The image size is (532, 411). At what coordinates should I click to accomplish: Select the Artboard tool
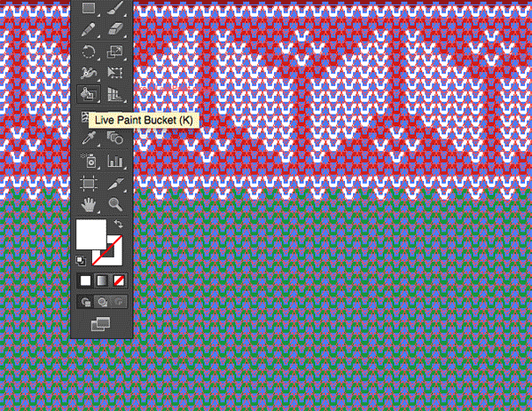click(89, 184)
